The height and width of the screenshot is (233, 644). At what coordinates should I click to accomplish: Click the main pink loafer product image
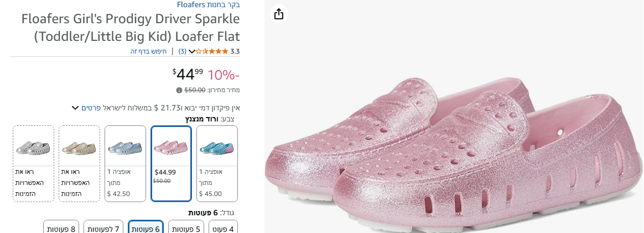tap(454, 149)
